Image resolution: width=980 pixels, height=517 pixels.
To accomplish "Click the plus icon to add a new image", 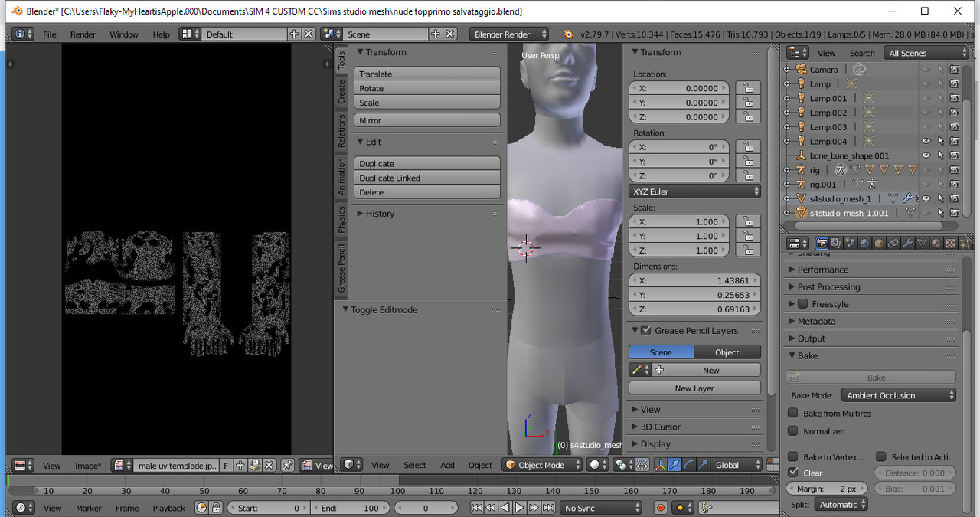I will click(240, 465).
